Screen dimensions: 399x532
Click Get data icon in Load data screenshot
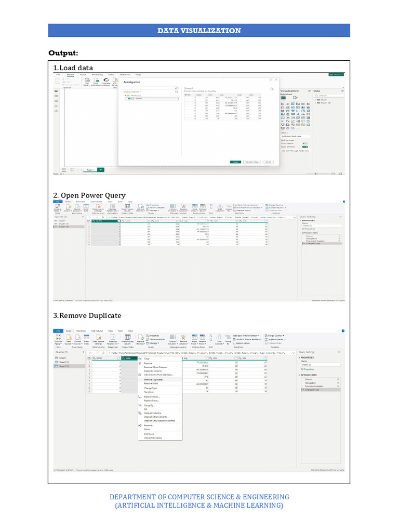pyautogui.click(x=87, y=80)
